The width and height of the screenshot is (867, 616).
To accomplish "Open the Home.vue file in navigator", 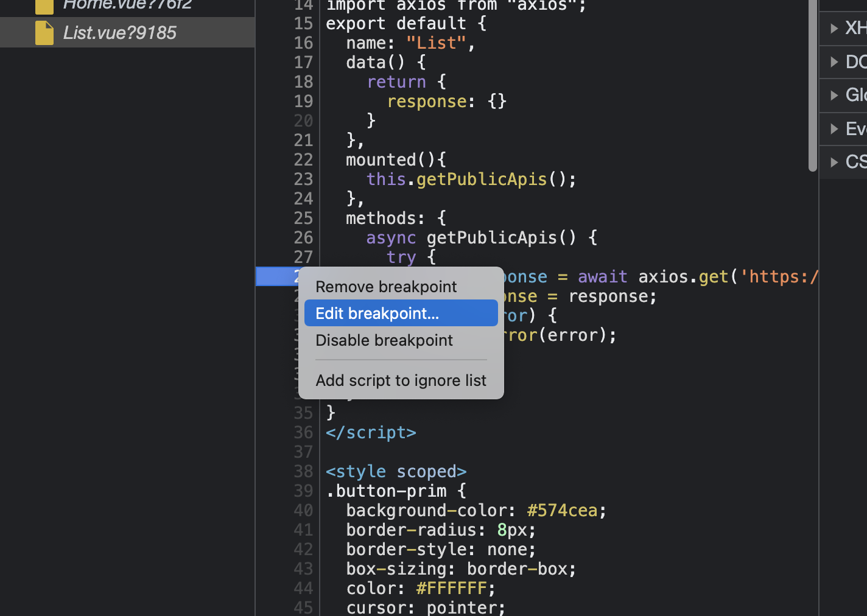I will [127, 5].
